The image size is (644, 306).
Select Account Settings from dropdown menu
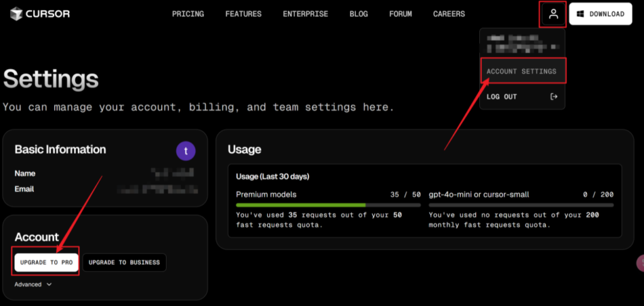[521, 72]
